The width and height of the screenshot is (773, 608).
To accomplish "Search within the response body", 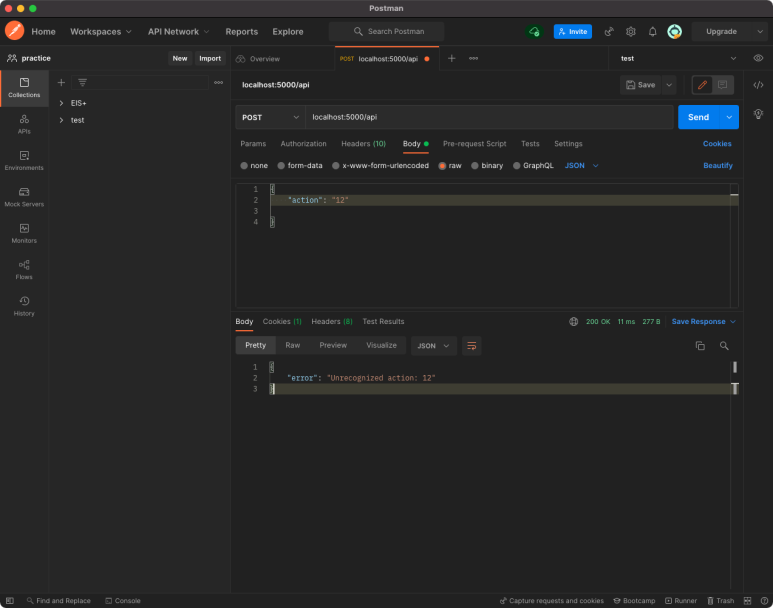I will (x=724, y=346).
